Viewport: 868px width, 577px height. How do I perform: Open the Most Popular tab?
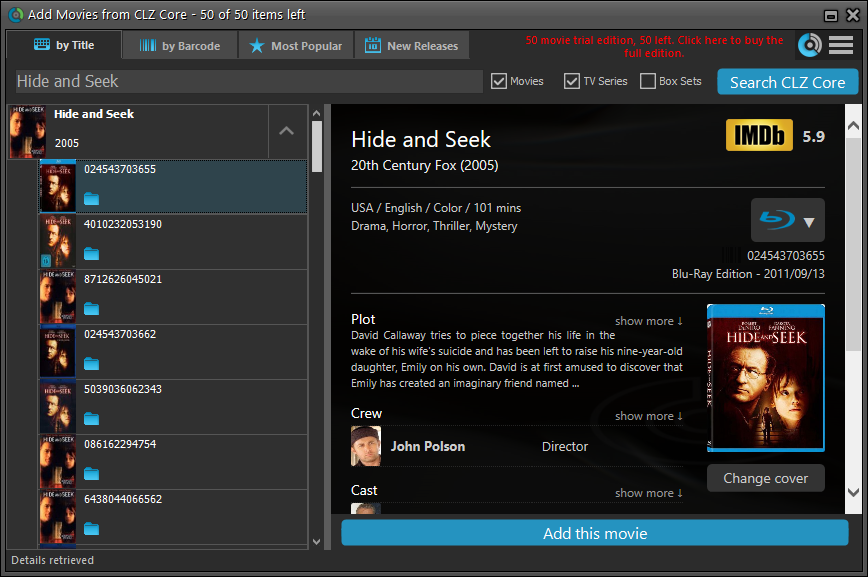point(295,46)
